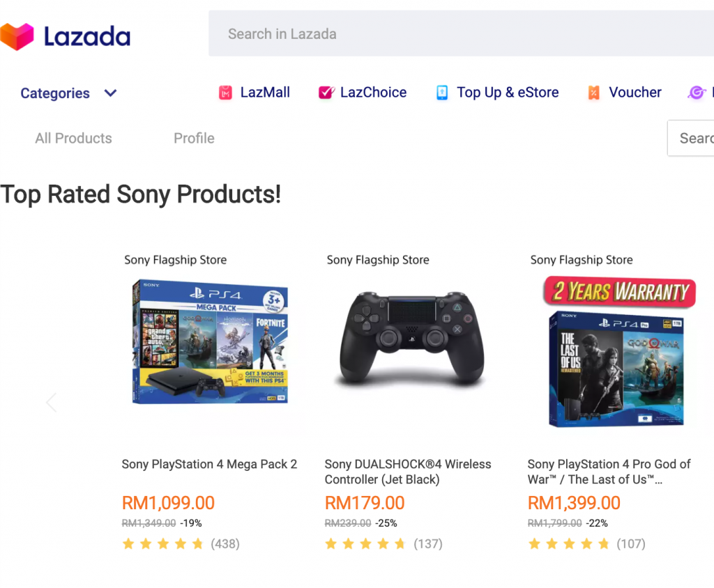Expand the Categories dropdown
This screenshot has height=588, width=714.
coord(55,93)
